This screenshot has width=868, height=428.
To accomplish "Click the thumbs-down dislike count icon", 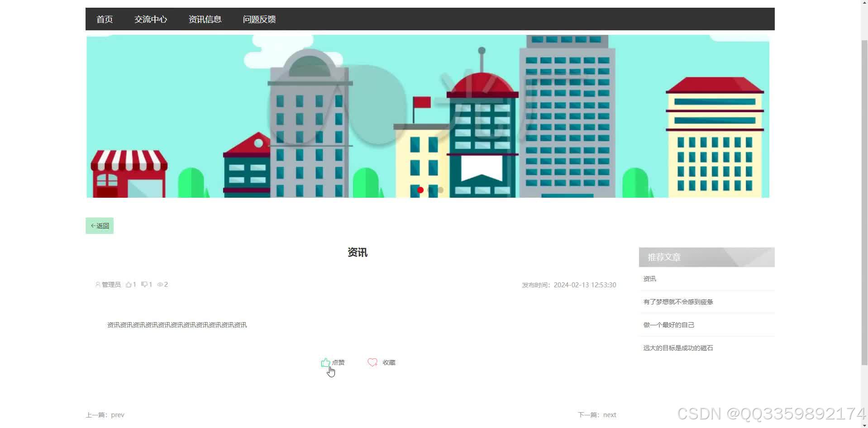I will coord(144,285).
